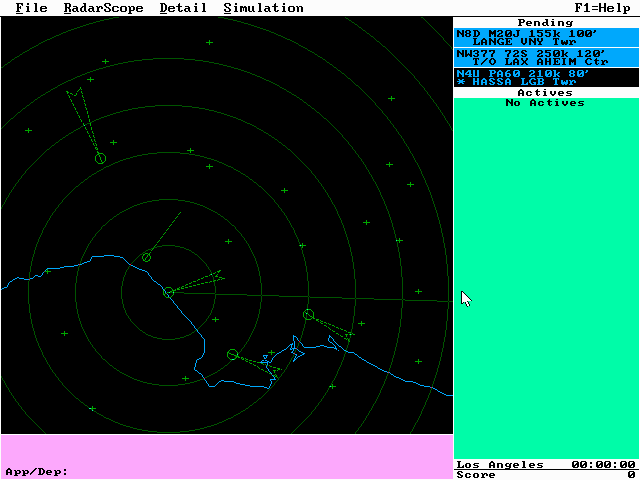
Task: Pick the highlighted N4U PA60 flight strip
Action: point(545,77)
